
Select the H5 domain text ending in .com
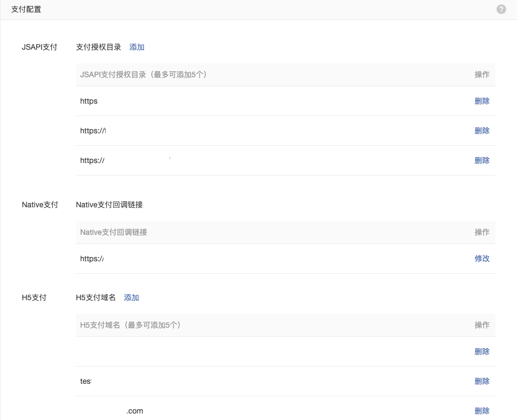click(x=135, y=411)
